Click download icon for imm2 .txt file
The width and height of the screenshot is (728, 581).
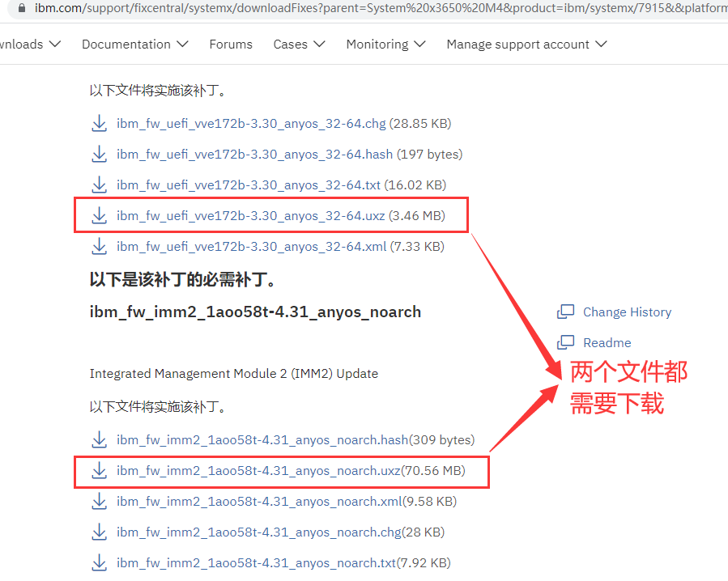pyautogui.click(x=99, y=562)
